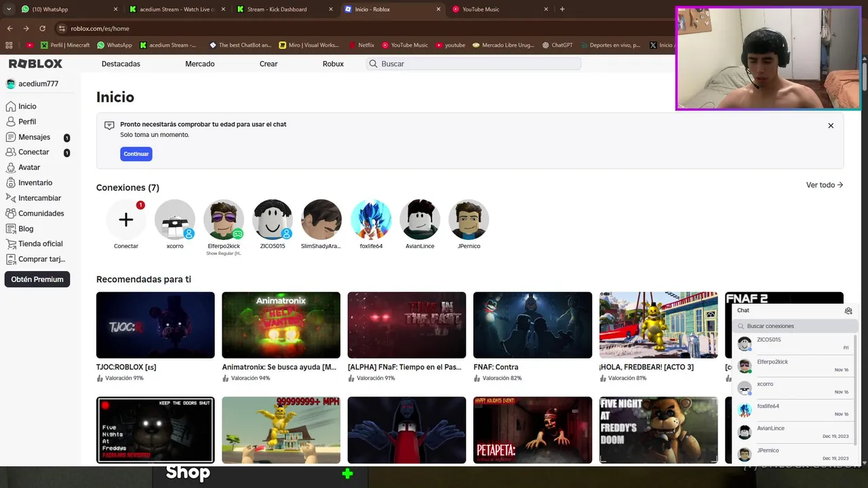Screen dimensions: 868x488
Task: Click the browser address bar
Action: coord(366,28)
